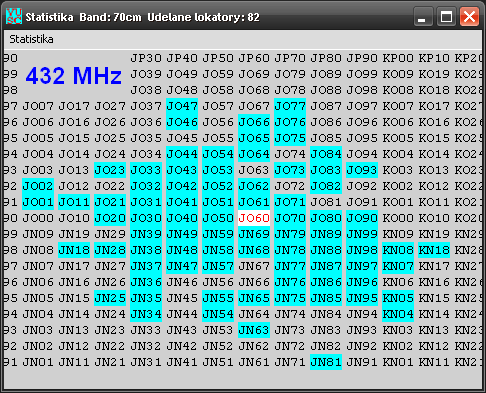Click locator cell KO00
This screenshot has height=393, width=486.
pos(398,218)
